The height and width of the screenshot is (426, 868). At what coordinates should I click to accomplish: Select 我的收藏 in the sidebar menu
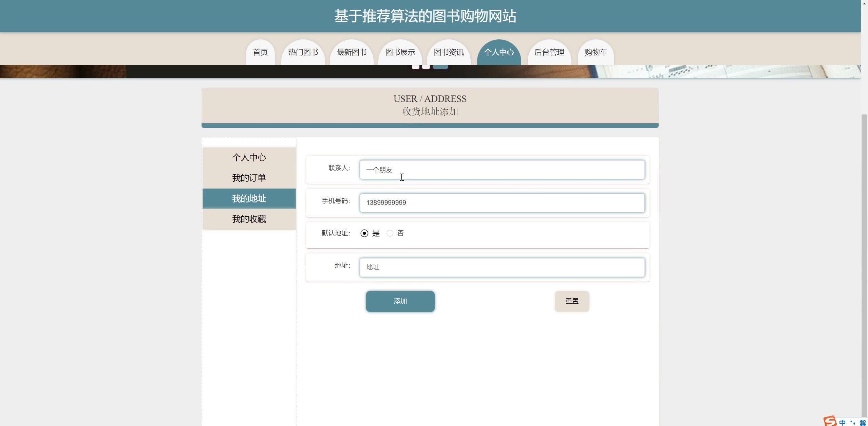(x=249, y=219)
